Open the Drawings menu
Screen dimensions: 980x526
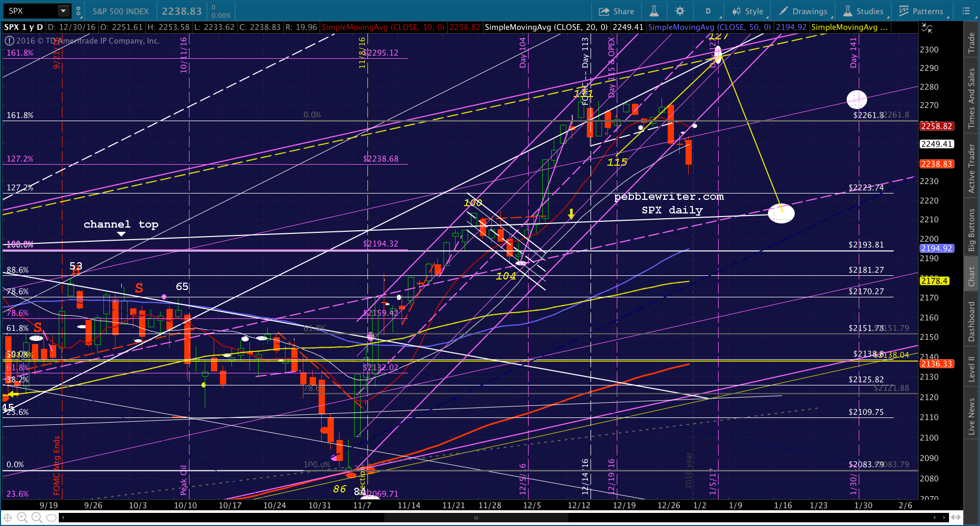click(x=803, y=11)
